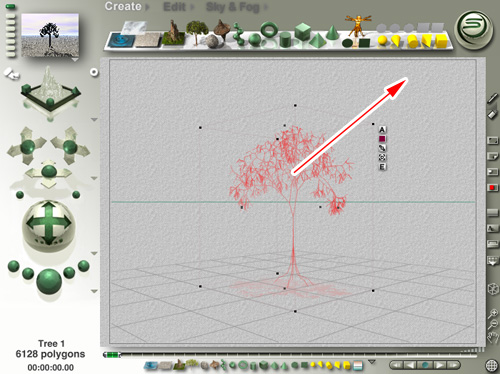500x374 pixels.
Task: Expand the triangle next to Edit
Action: [192, 7]
